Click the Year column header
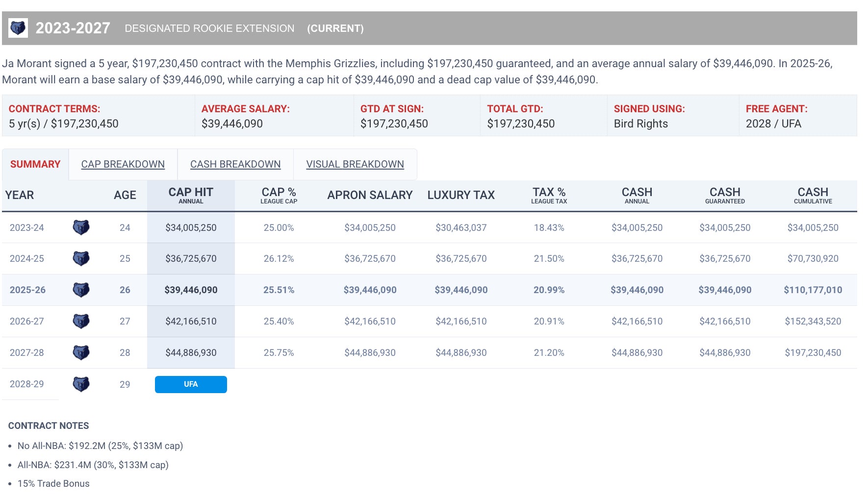 (20, 195)
